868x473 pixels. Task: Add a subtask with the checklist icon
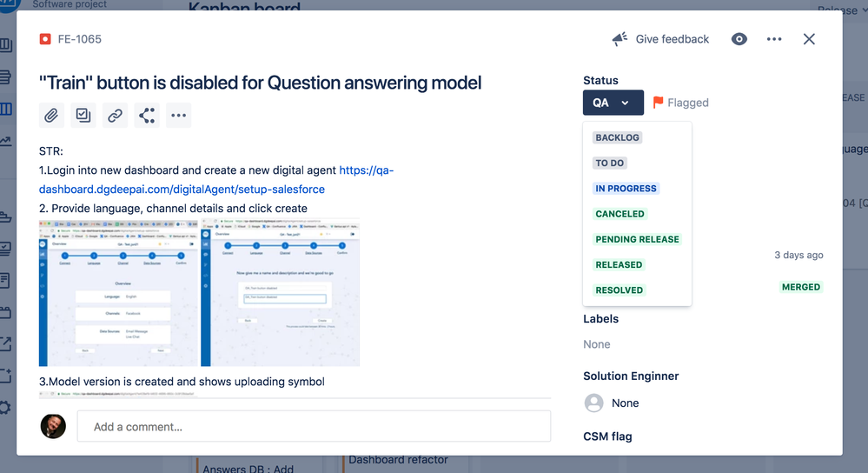[83, 115]
